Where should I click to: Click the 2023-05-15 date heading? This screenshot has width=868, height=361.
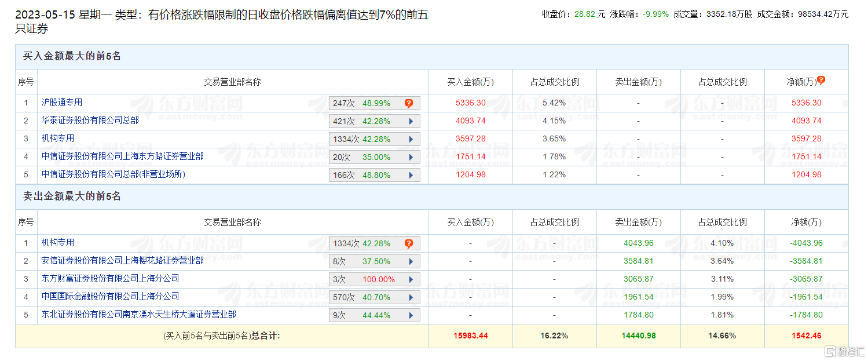pyautogui.click(x=45, y=15)
